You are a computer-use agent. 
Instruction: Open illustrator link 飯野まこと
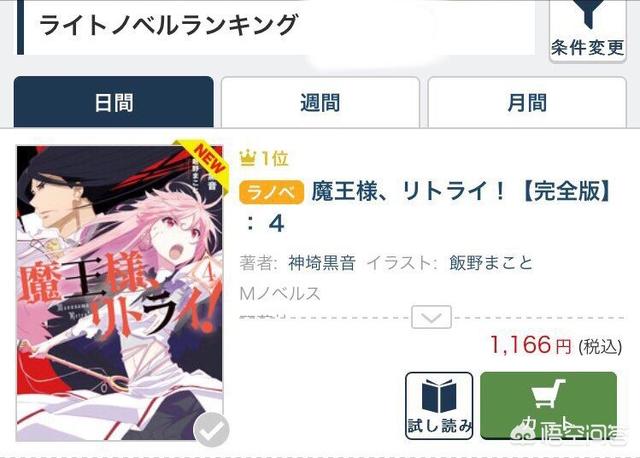(491, 263)
